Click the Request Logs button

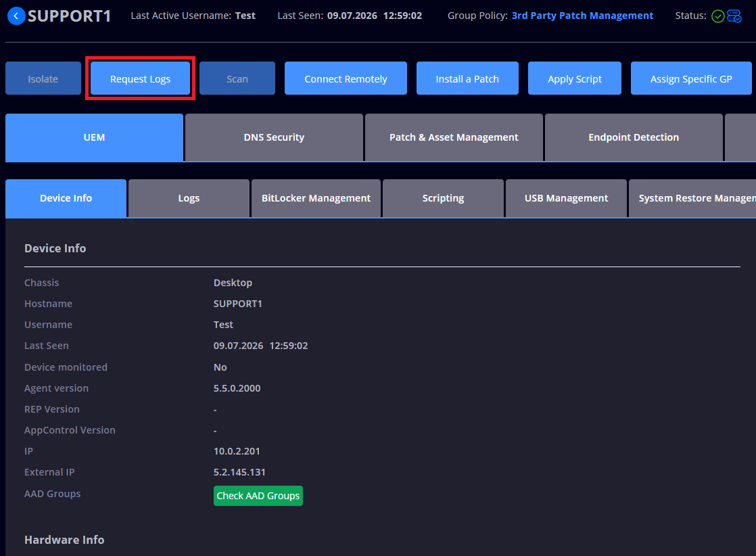(x=140, y=78)
